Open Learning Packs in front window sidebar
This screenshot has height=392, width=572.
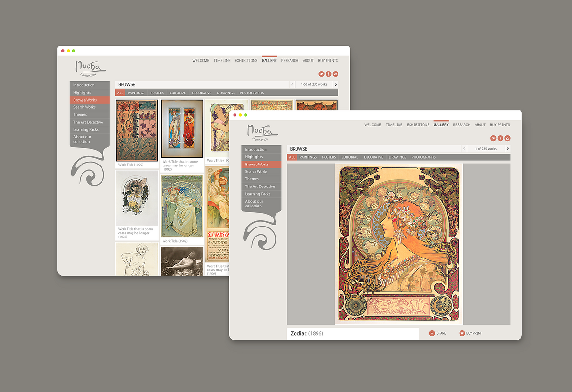(x=261, y=194)
